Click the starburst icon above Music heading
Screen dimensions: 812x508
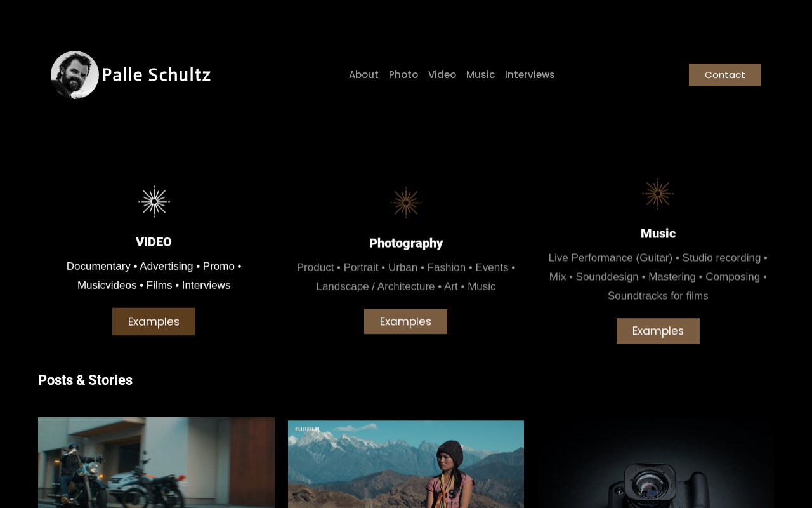[658, 193]
